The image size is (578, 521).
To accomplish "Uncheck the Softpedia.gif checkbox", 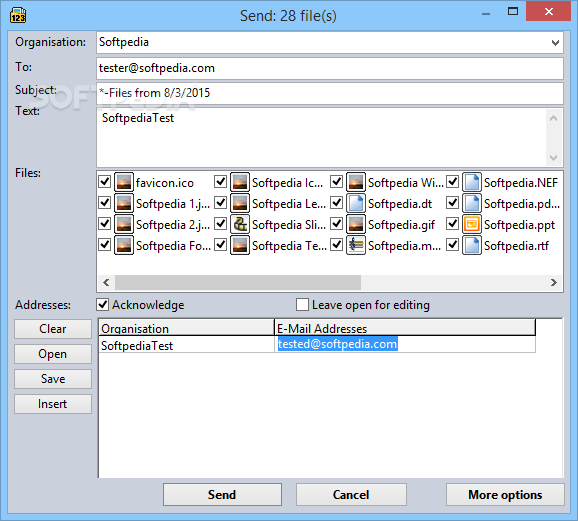I will click(x=337, y=223).
